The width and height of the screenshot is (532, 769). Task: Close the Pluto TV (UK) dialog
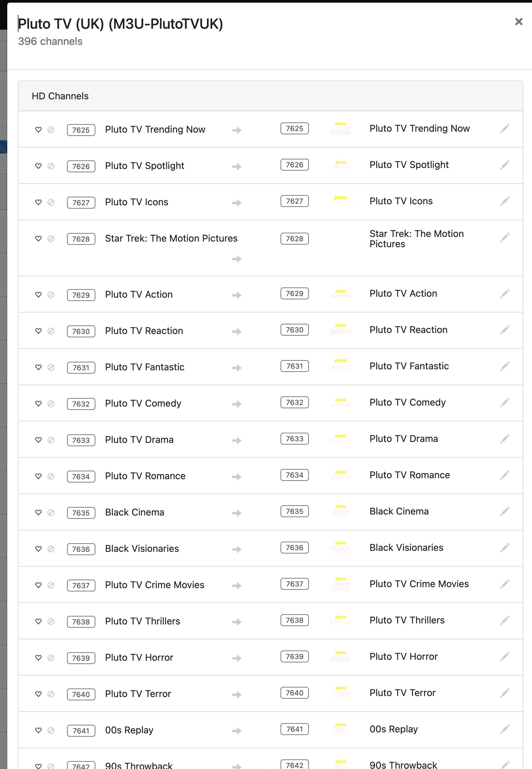(x=518, y=22)
